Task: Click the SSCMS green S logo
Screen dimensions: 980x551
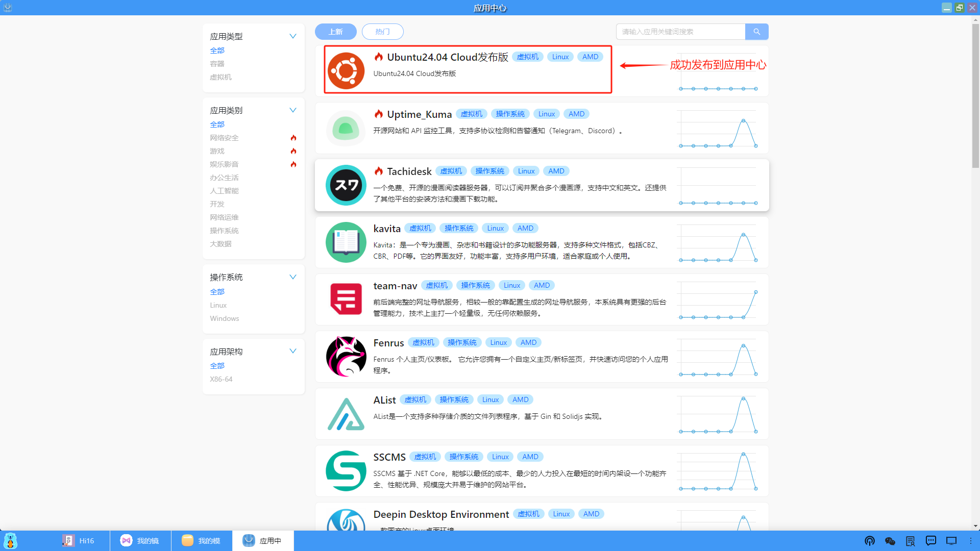Action: [x=346, y=471]
